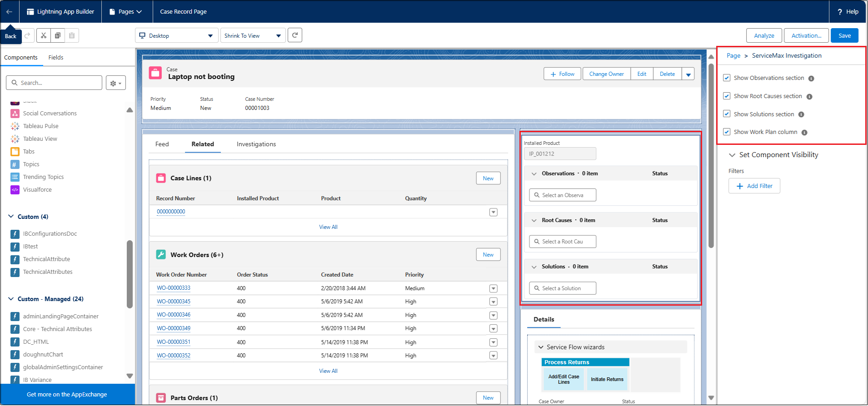
Task: Open the component search settings gear
Action: (115, 83)
